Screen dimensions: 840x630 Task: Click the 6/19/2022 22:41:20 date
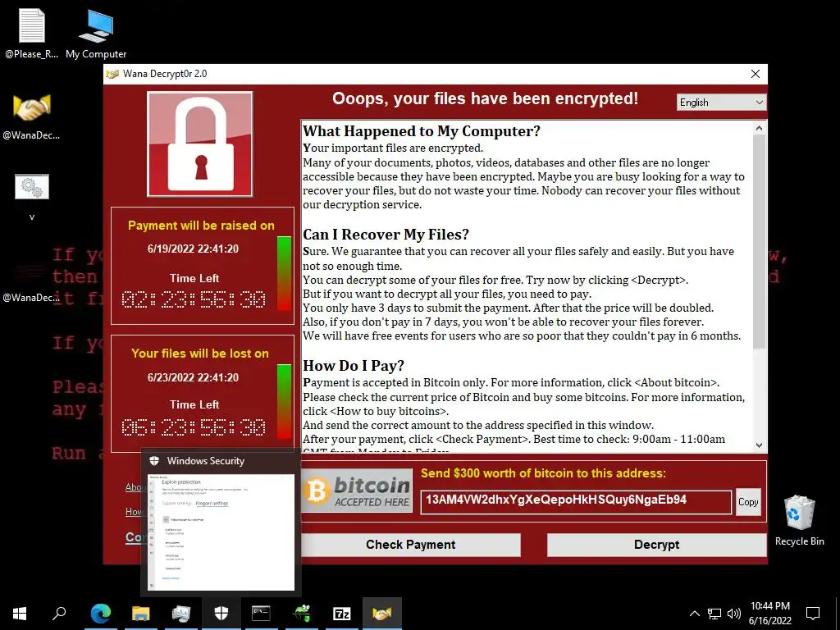(x=193, y=249)
